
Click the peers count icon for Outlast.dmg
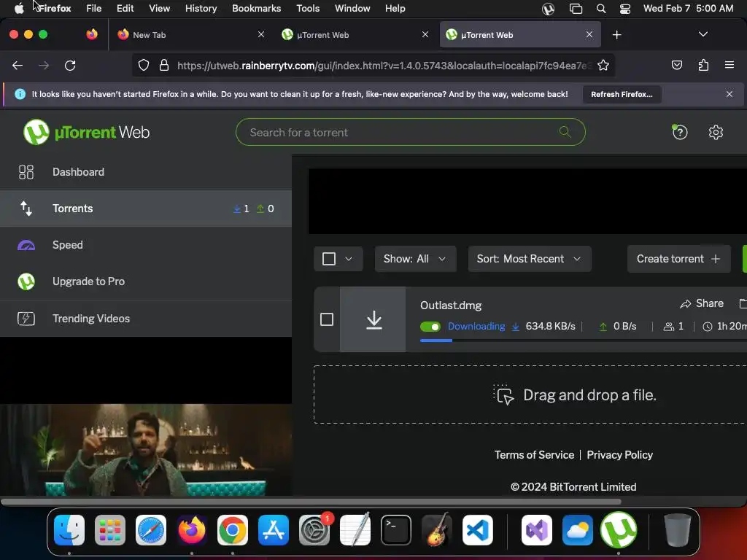tap(669, 326)
